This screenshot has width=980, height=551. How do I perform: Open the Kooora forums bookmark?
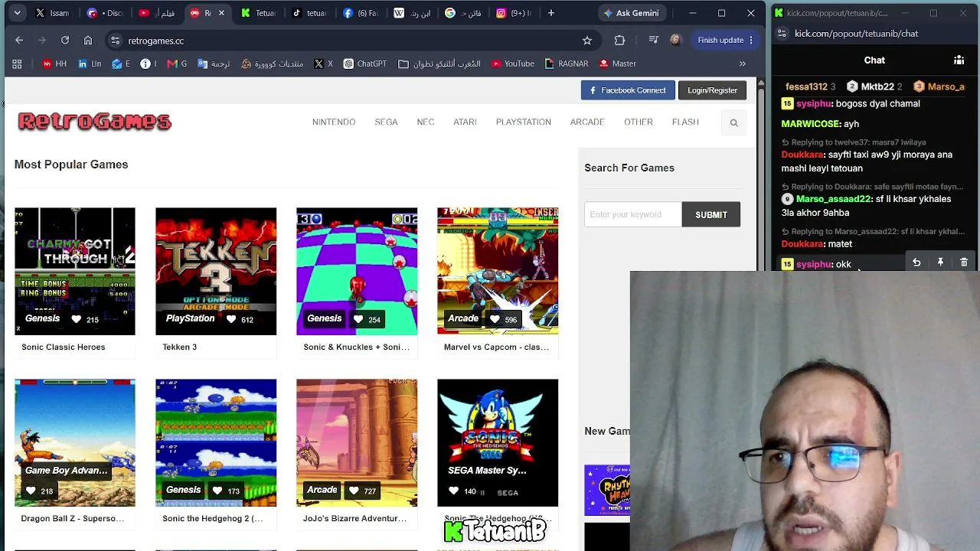pyautogui.click(x=272, y=64)
